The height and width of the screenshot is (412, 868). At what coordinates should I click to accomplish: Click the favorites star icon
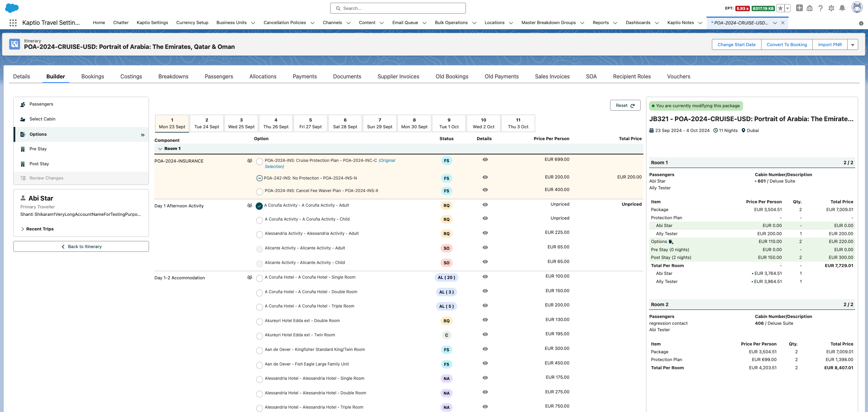[x=780, y=8]
